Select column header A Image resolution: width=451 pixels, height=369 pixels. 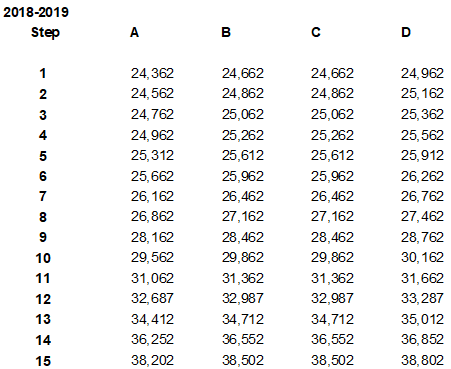134,32
